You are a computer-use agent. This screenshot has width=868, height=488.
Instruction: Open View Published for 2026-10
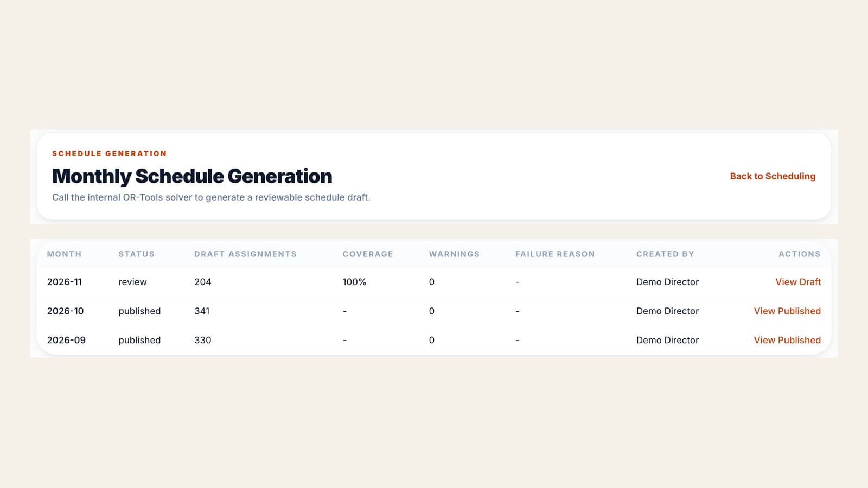tap(787, 311)
